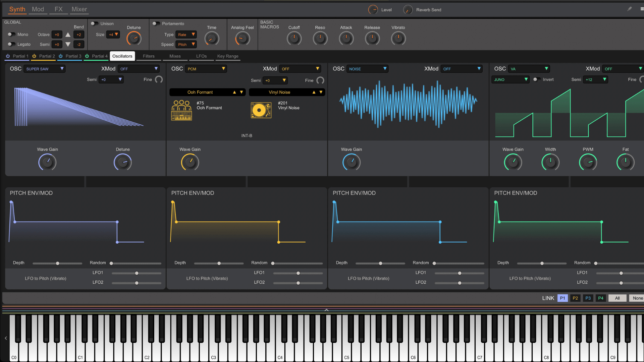
Task: Click the P2 link button
Action: [x=575, y=298]
